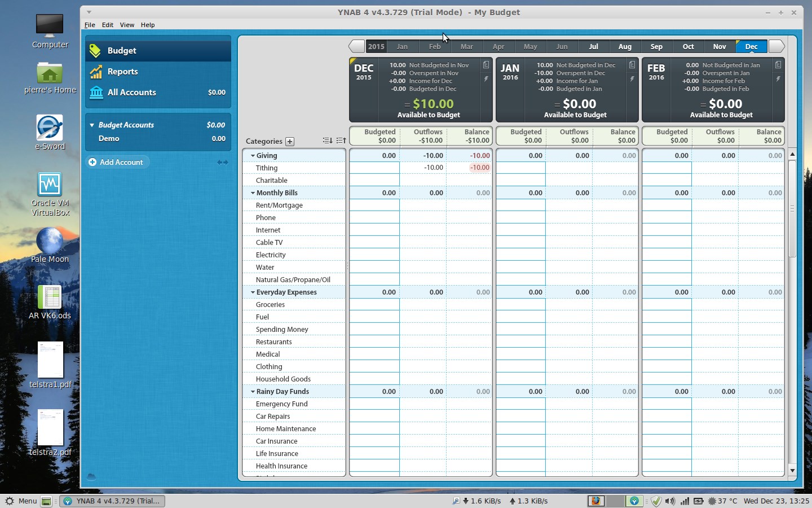
Task: Collapse the Monthly Bills category group
Action: (x=253, y=193)
